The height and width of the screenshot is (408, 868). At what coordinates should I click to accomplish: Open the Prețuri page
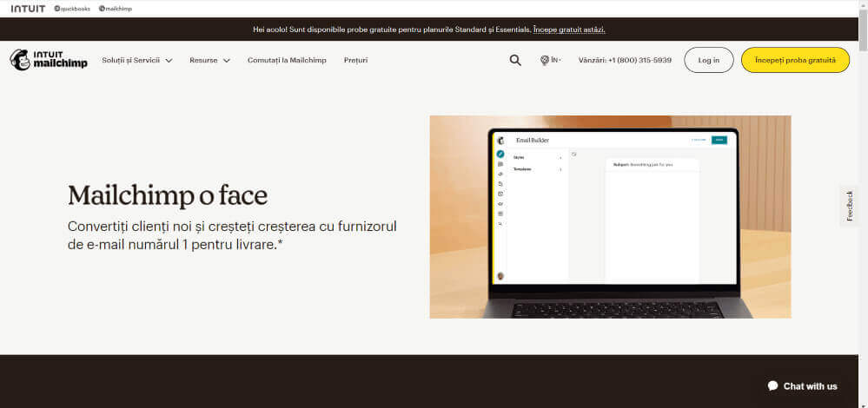(x=355, y=60)
